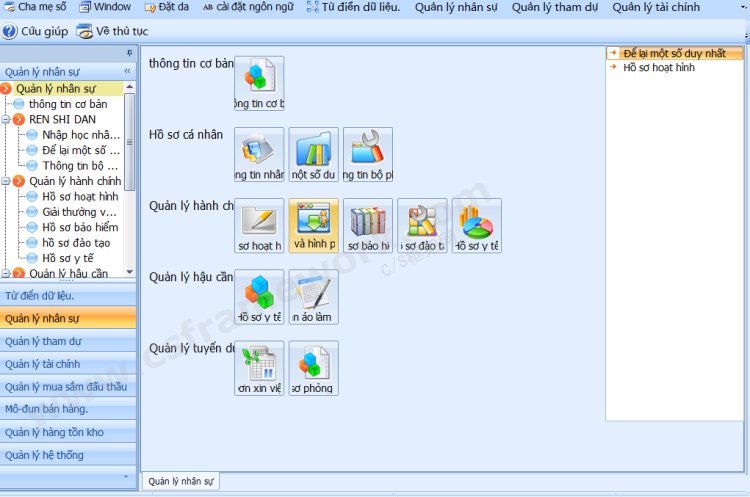Collapse the navigation panel with double chevron

(x=127, y=72)
